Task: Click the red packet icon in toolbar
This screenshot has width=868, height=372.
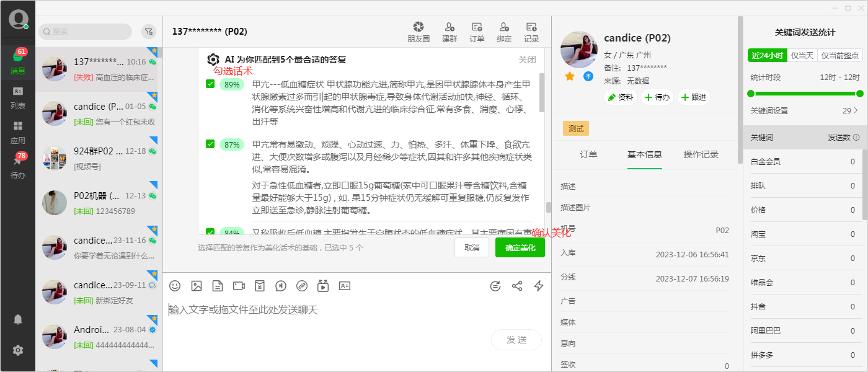Action: click(x=260, y=286)
